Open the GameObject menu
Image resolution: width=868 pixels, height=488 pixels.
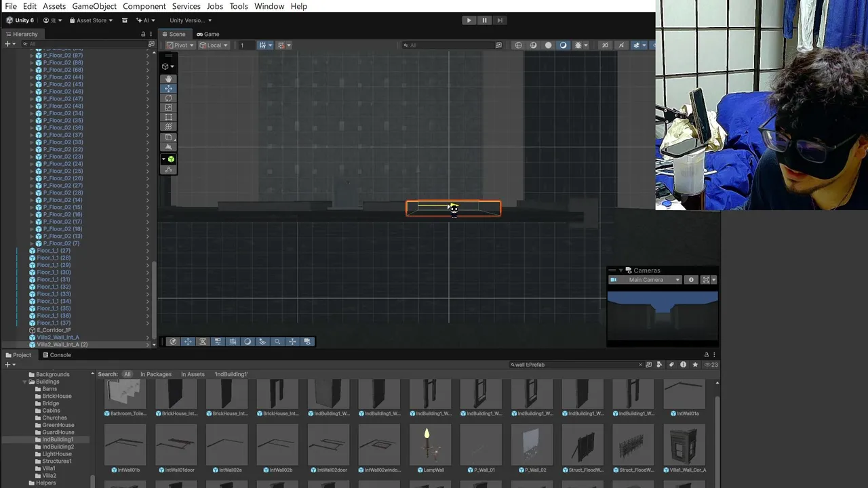coord(94,6)
